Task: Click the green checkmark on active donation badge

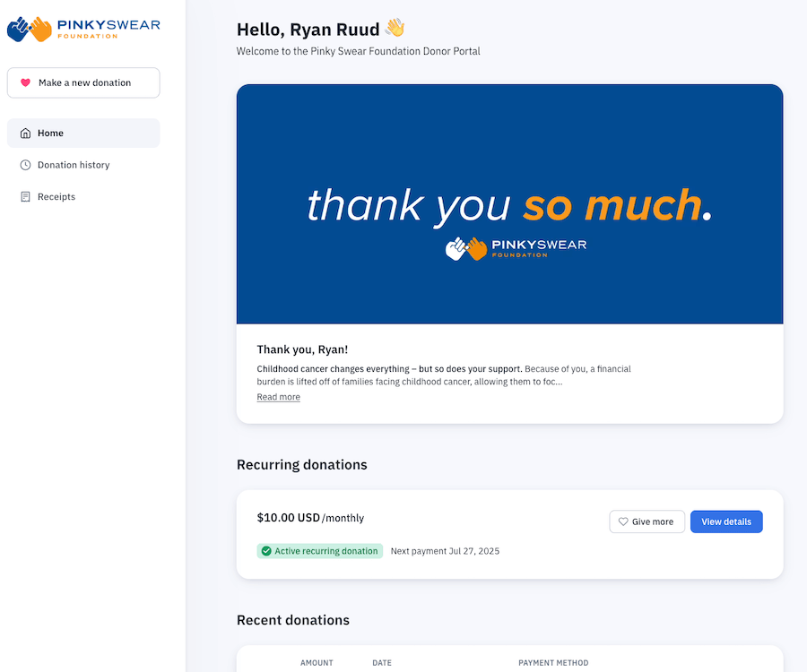Action: [x=266, y=551]
